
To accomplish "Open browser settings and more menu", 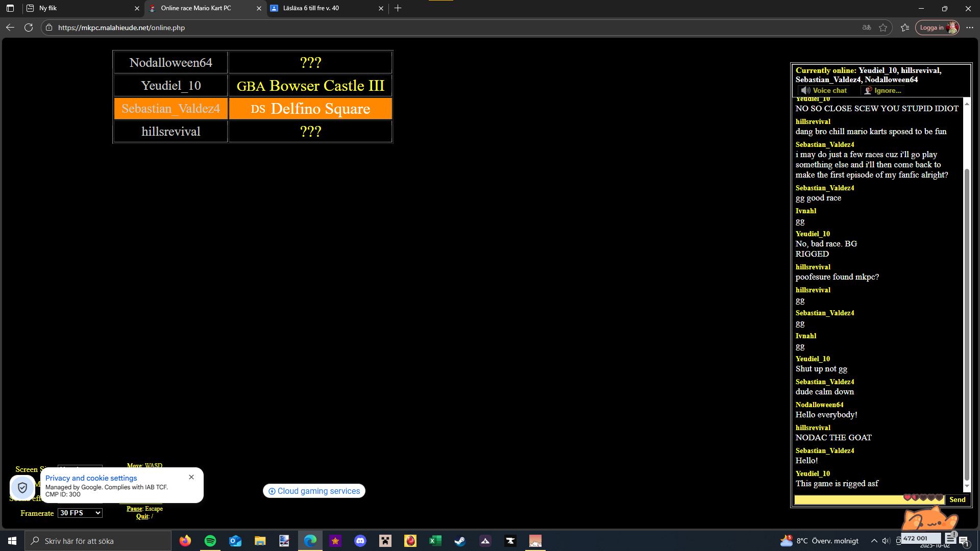I will coord(970,28).
